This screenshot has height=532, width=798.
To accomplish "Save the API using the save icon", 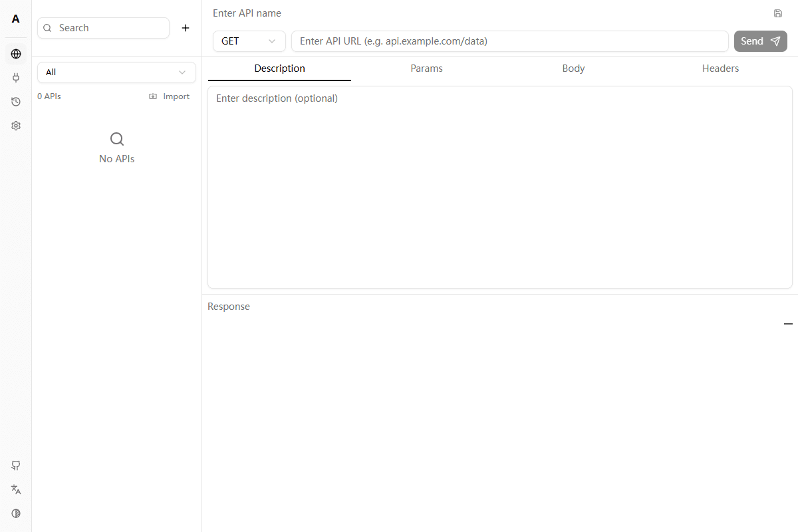I will coord(778,13).
